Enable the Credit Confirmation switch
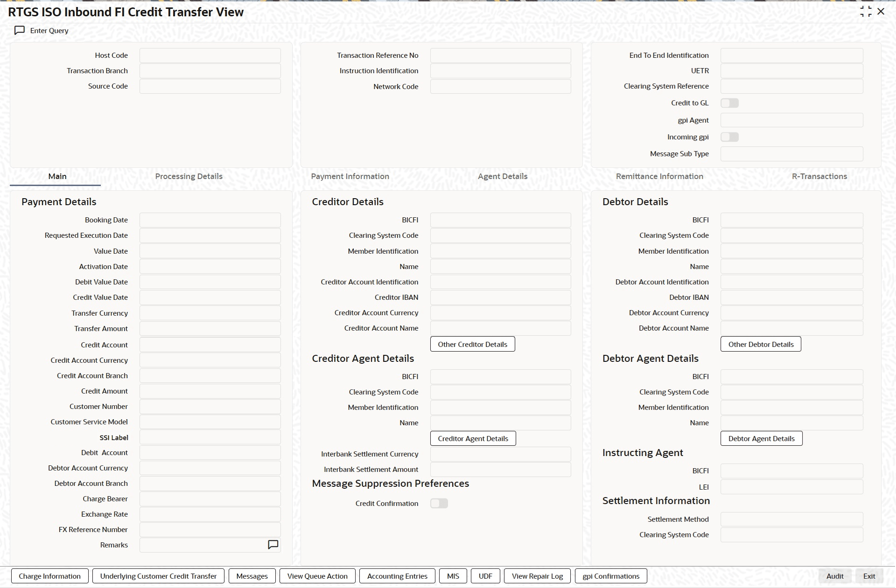This screenshot has width=896, height=588. (x=439, y=504)
